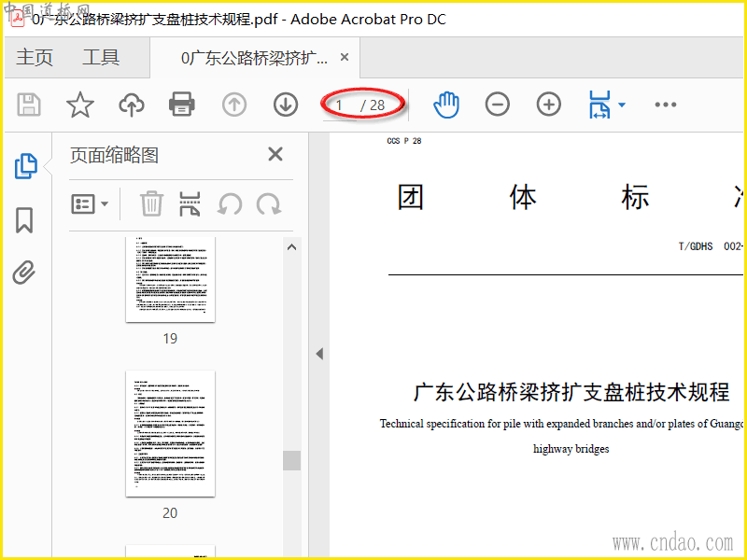Screen dimensions: 747x560
Task: Select the Hand pan tool
Action: (x=446, y=105)
